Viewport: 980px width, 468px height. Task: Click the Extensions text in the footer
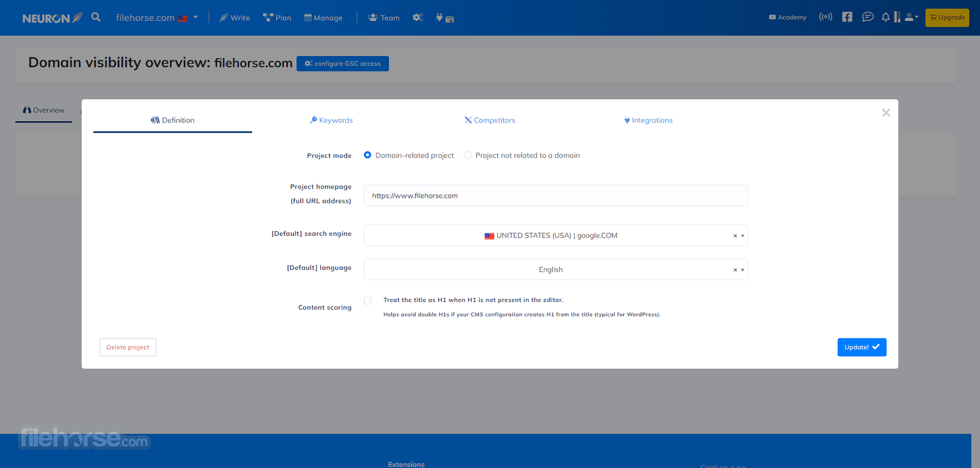tap(406, 464)
